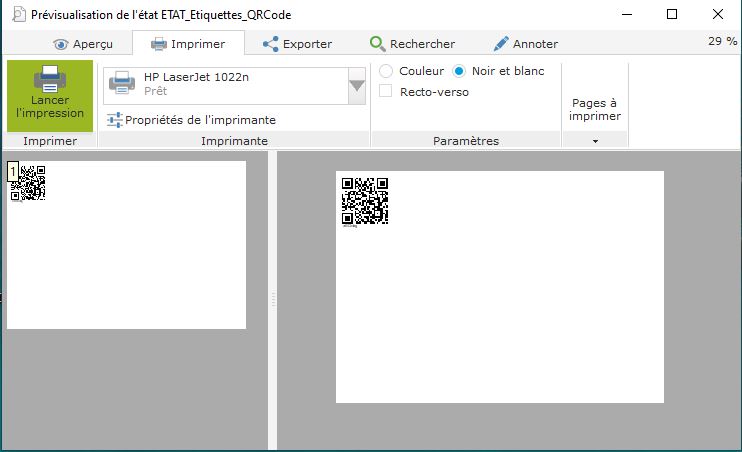This screenshot has width=742, height=452.
Task: Maximize the Prévisualisation window
Action: (672, 14)
